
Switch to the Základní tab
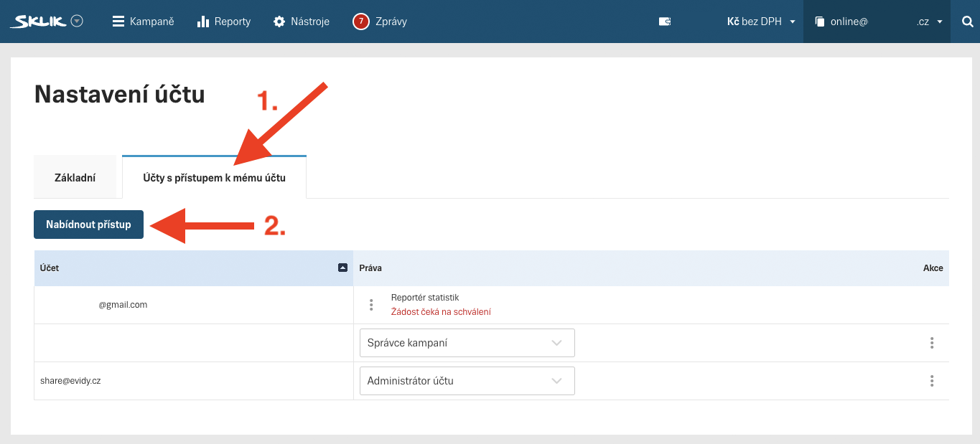coord(75,177)
